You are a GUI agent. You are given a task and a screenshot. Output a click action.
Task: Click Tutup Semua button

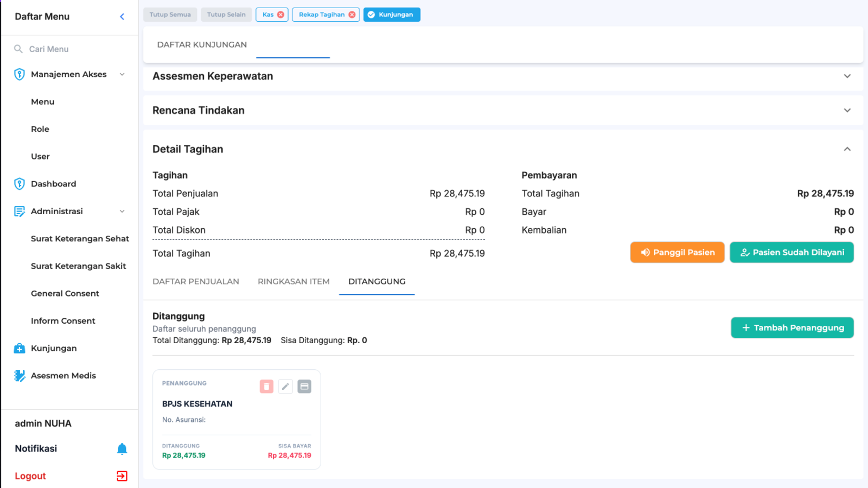pos(170,15)
